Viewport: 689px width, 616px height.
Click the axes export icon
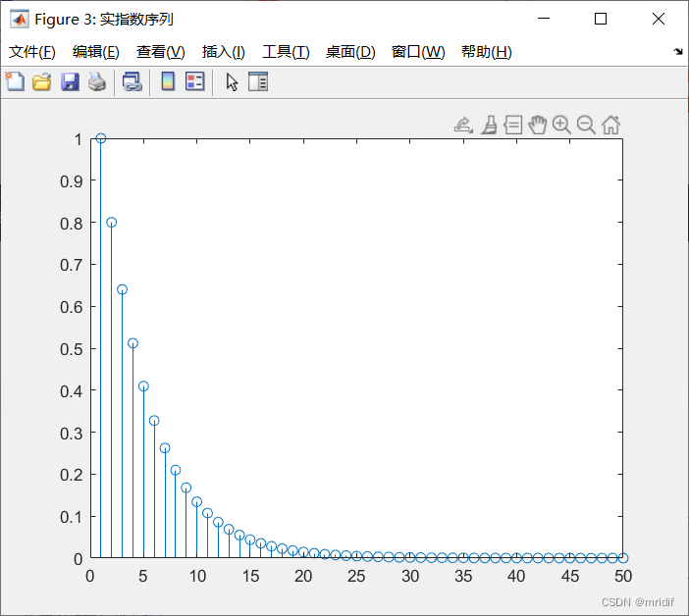pos(463,126)
